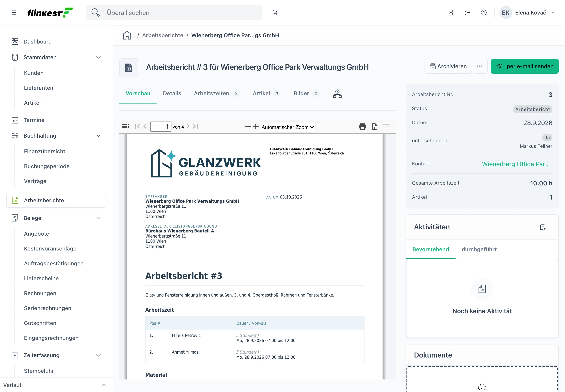This screenshot has width=565, height=392.
Task: Click the cloud upload icon in Dokumente
Action: pyautogui.click(x=482, y=387)
